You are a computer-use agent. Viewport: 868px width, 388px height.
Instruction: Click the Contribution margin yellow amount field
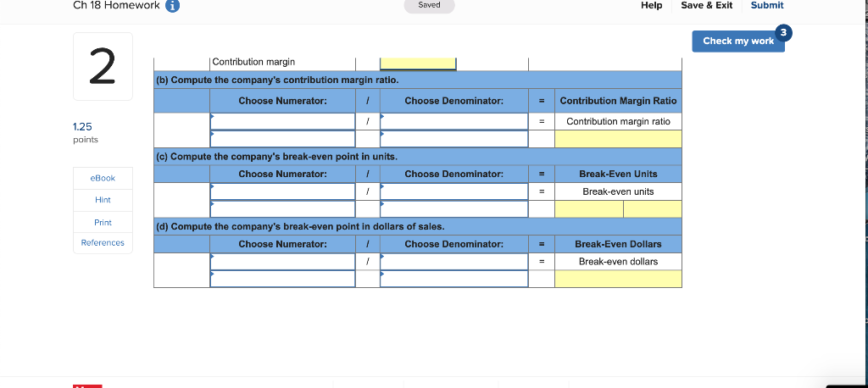tap(418, 64)
